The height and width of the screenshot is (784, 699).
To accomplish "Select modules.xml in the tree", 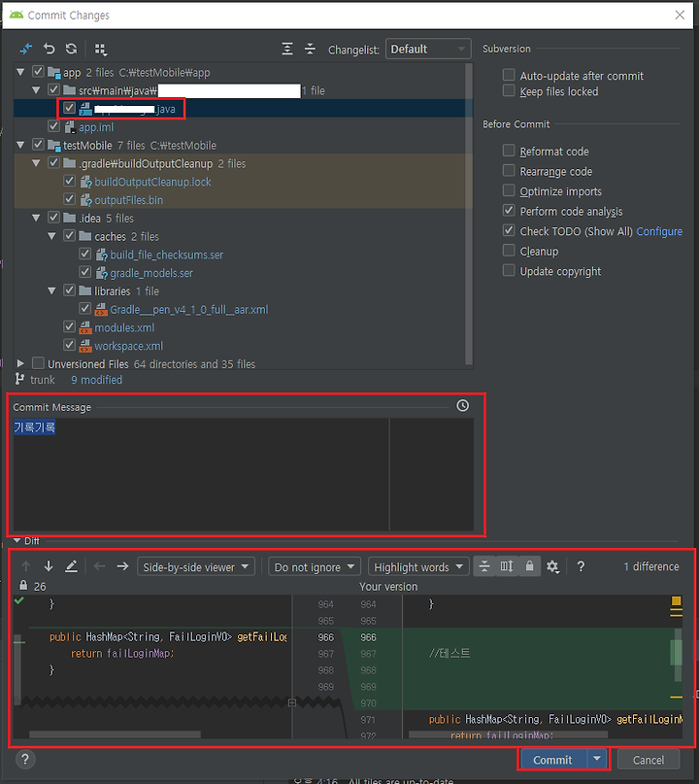I will pos(124,327).
